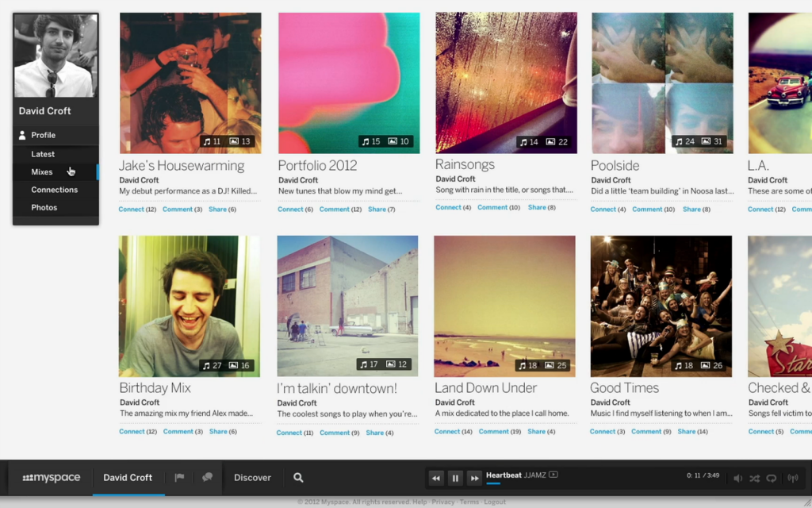Open the flag notifications icon
The width and height of the screenshot is (812, 508).
179,477
